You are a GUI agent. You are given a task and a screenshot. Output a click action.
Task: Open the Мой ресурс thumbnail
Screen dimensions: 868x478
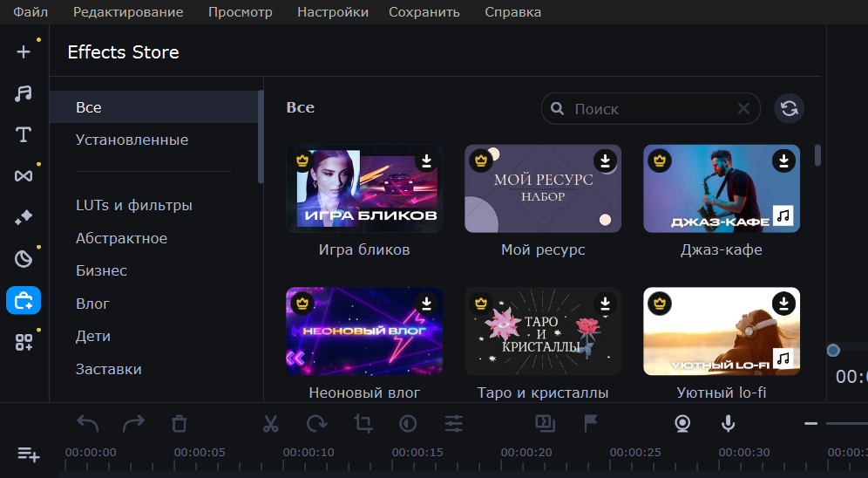pos(543,189)
